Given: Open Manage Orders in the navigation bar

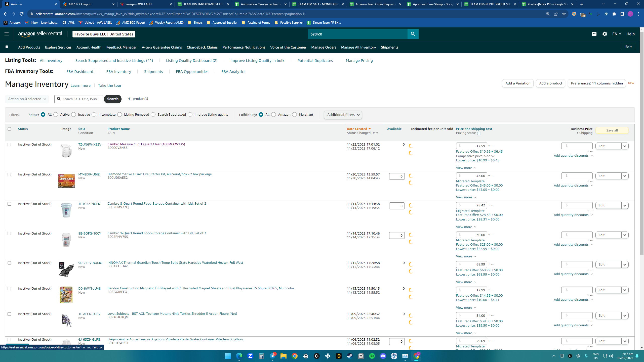Looking at the screenshot, I should [324, 47].
